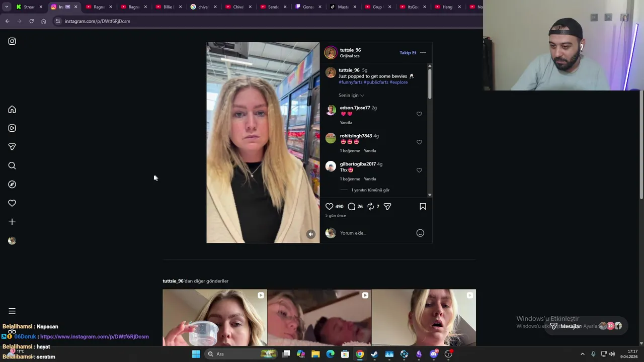Open Search magnifier in the Instagram sidebar
This screenshot has width=644, height=362.
point(12,166)
